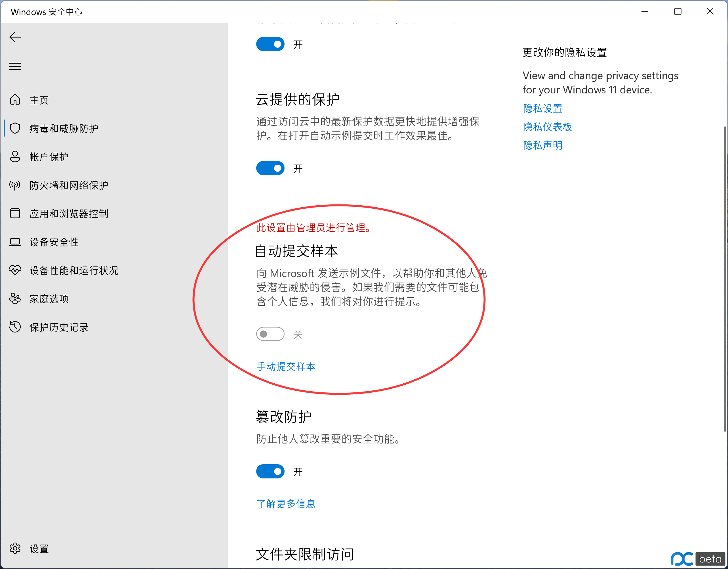The width and height of the screenshot is (728, 569).
Task: Click the 主页 home icon
Action: tap(15, 100)
